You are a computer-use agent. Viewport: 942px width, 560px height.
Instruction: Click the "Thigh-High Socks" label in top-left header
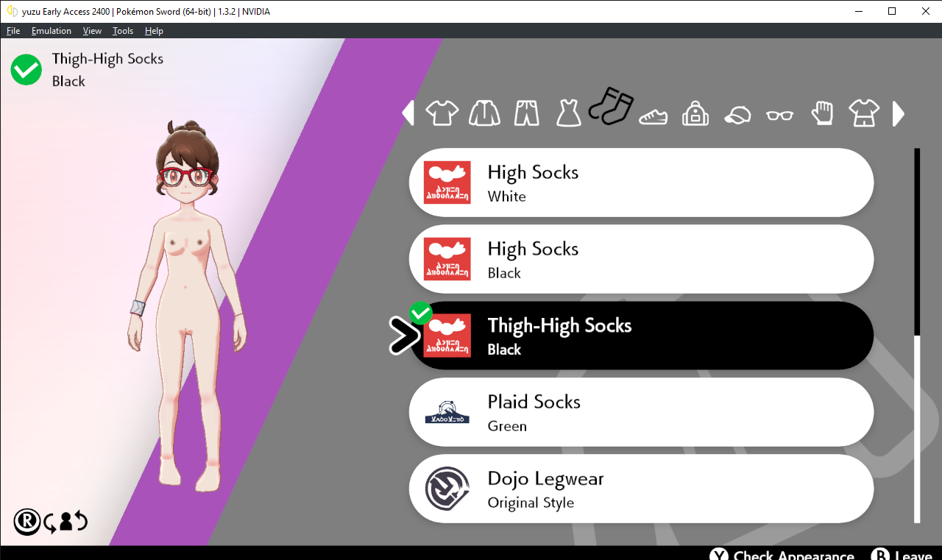point(107,59)
